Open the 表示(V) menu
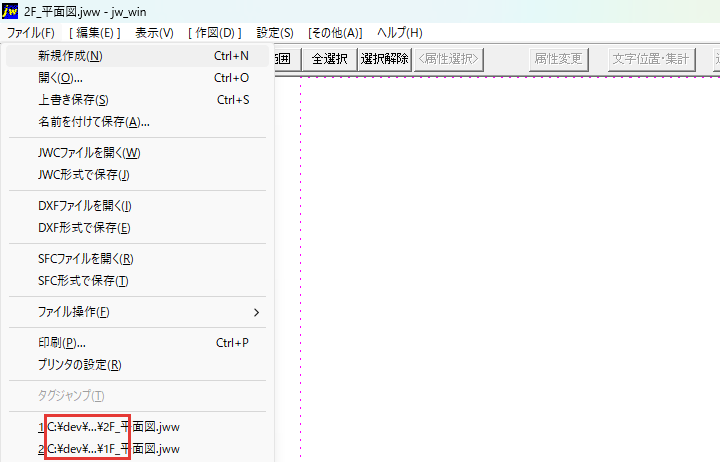The height and width of the screenshot is (462, 720). point(154,33)
